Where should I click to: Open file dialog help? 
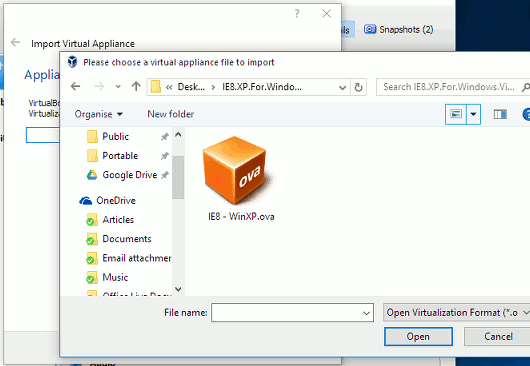pyautogui.click(x=526, y=114)
